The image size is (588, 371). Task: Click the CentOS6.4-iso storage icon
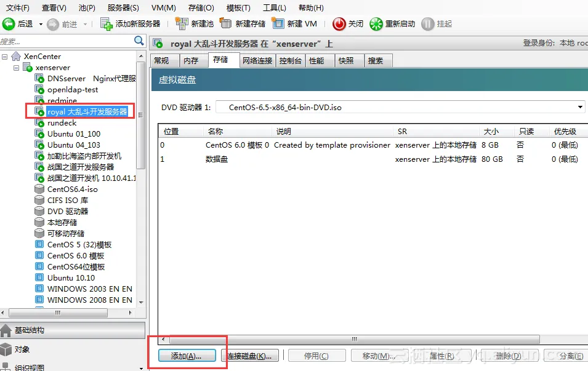39,189
